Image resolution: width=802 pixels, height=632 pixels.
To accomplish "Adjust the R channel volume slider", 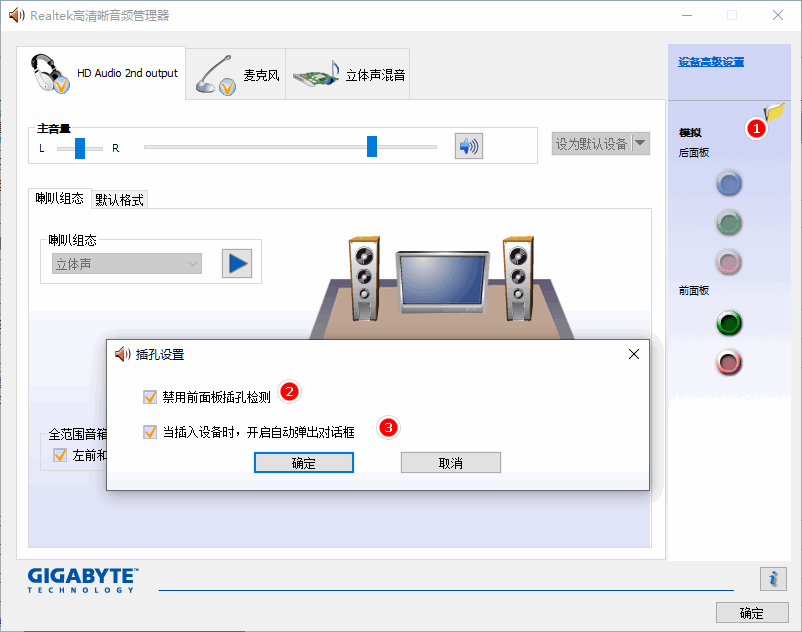I will point(373,145).
